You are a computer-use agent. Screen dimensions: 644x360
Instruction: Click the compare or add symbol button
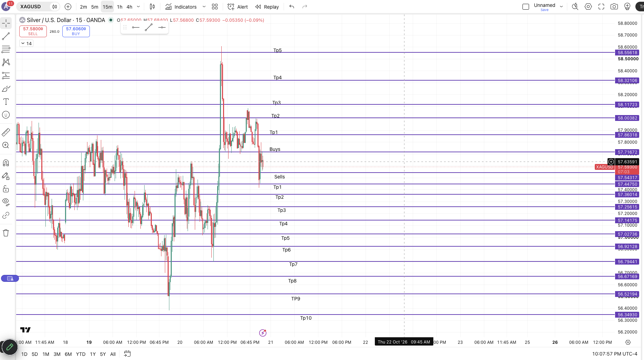68,7
